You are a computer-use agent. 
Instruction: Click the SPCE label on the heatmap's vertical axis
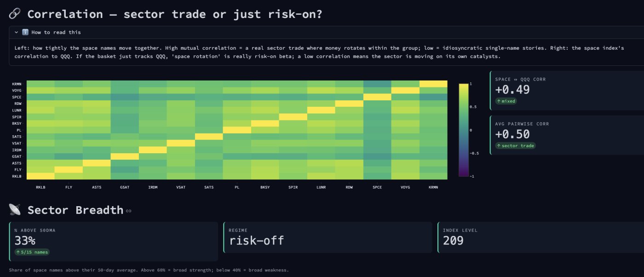point(17,97)
